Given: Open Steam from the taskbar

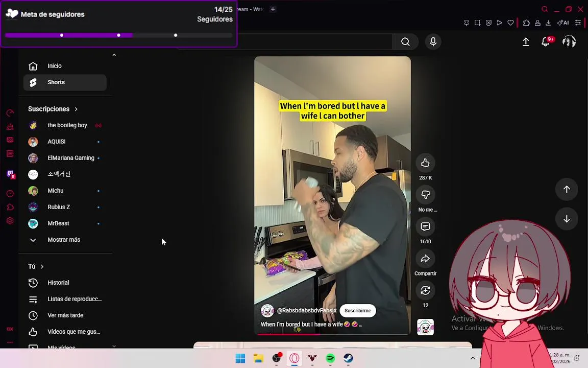Looking at the screenshot, I should pos(349,358).
